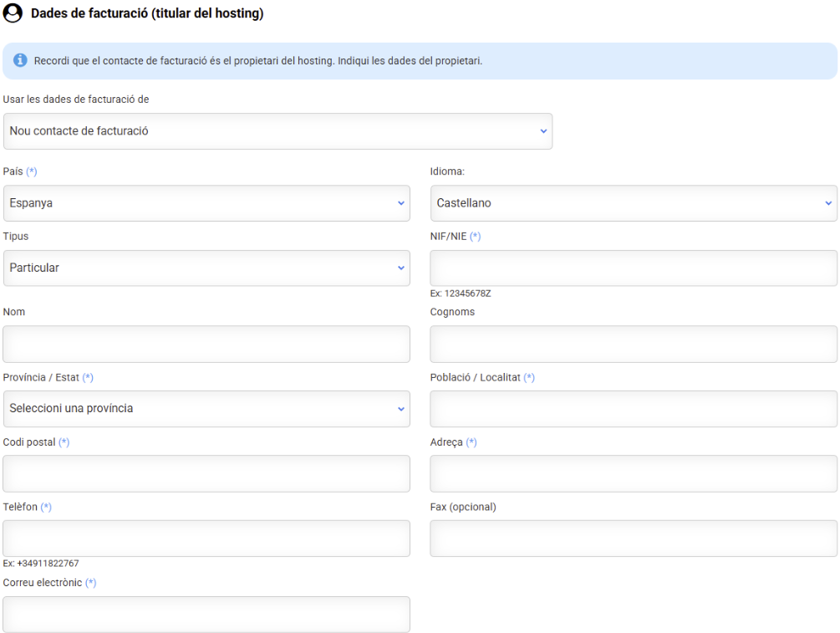Viewport: 840px width, 633px height.
Task: Open the 'Nou contacte de facturació' dropdown
Action: tap(277, 131)
